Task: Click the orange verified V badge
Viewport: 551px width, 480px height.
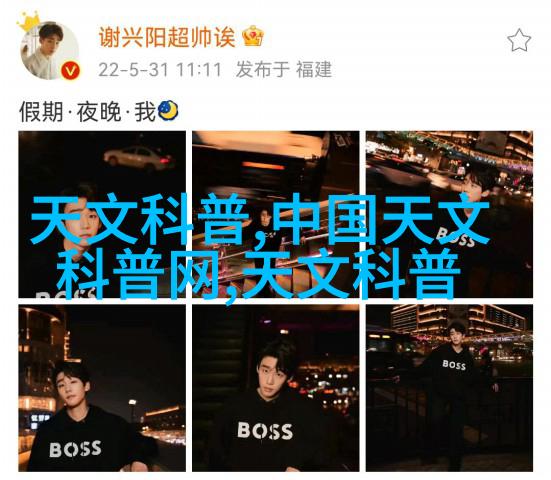Action: [x=70, y=71]
